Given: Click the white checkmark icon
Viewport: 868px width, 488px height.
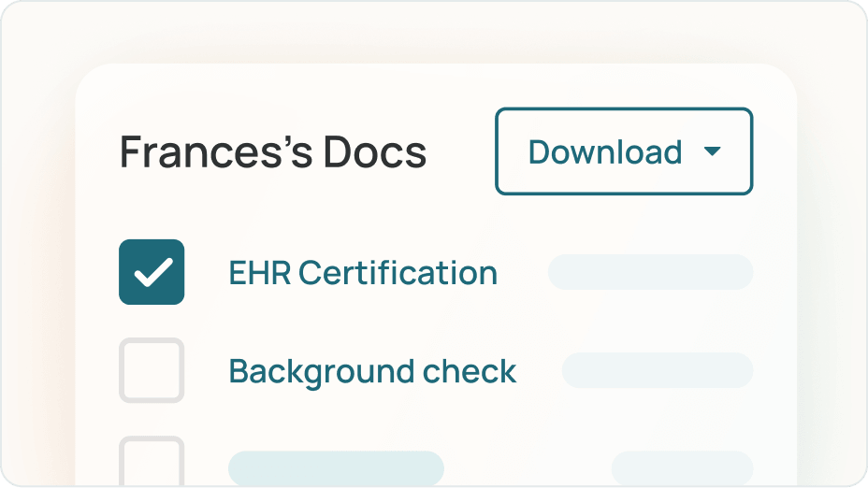Looking at the screenshot, I should [152, 272].
